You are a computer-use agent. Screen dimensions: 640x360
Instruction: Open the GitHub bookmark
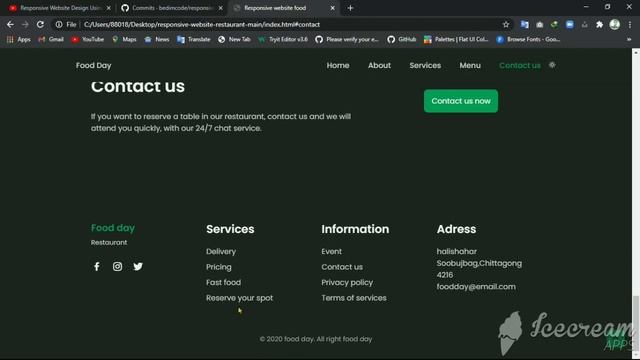(402, 39)
